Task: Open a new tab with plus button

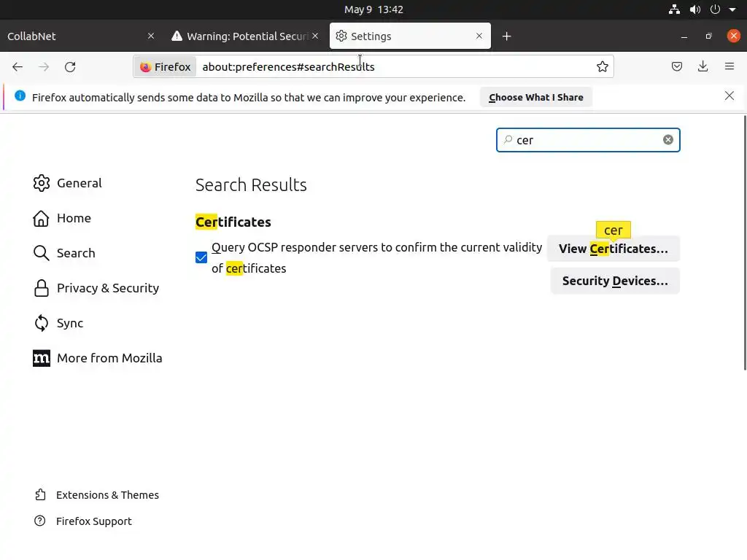Action: (x=507, y=36)
